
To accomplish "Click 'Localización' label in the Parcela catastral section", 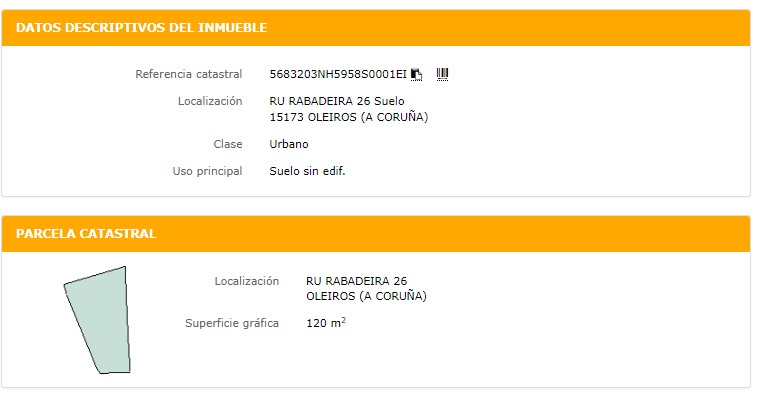I will click(247, 281).
